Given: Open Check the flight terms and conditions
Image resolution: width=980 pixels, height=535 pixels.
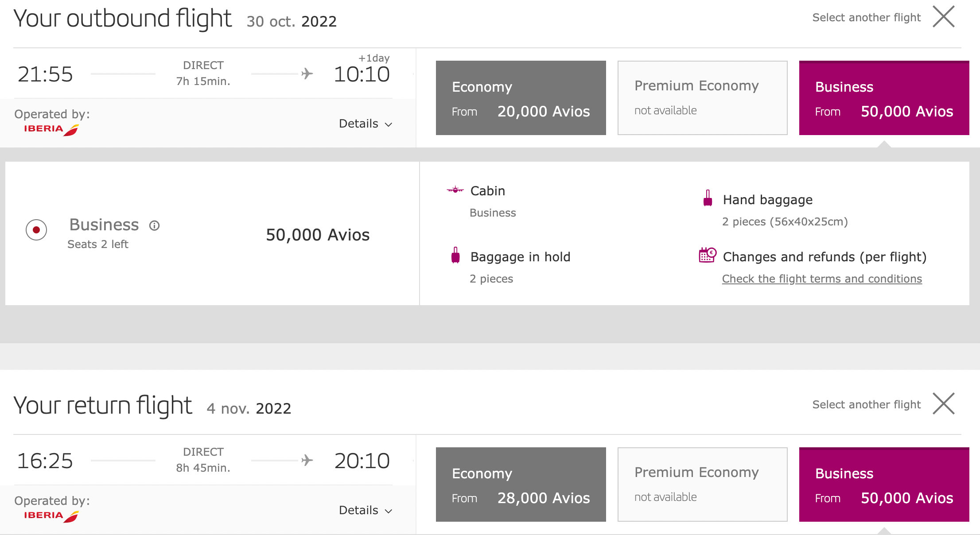Looking at the screenshot, I should [822, 279].
